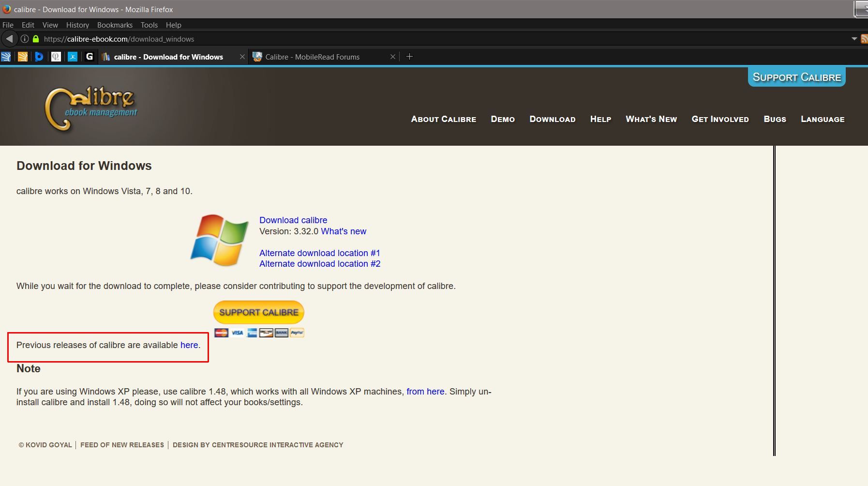868x486 pixels.
Task: Click the browser back arrow button
Action: point(9,39)
